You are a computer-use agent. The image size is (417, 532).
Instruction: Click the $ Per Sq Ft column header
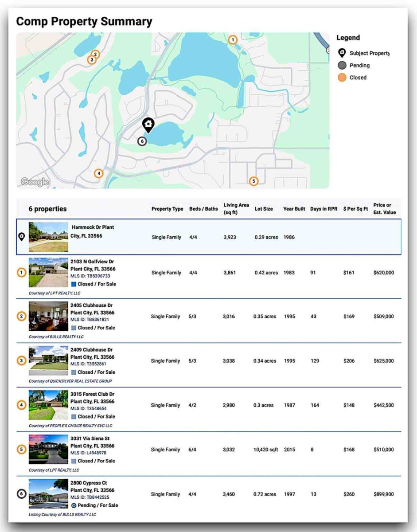[355, 209]
